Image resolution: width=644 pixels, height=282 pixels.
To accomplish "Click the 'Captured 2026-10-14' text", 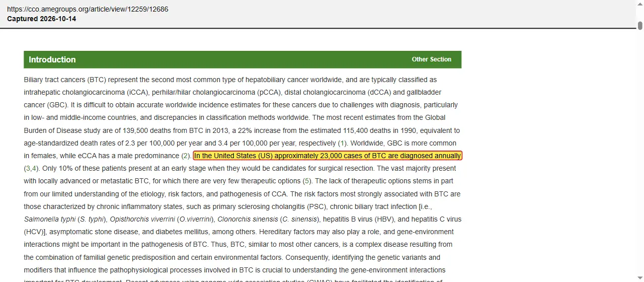I will (x=42, y=19).
